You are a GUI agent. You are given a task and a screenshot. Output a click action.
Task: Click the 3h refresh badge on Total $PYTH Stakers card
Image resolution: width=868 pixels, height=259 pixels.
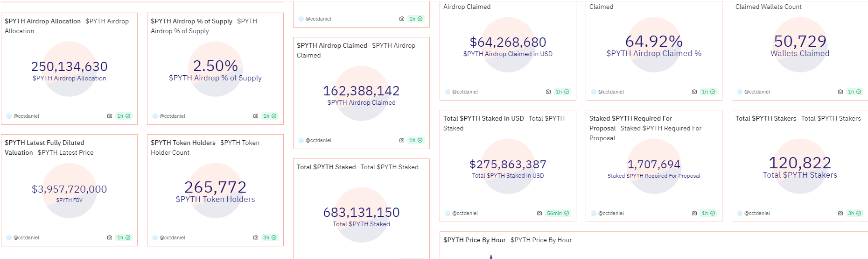[x=854, y=213]
